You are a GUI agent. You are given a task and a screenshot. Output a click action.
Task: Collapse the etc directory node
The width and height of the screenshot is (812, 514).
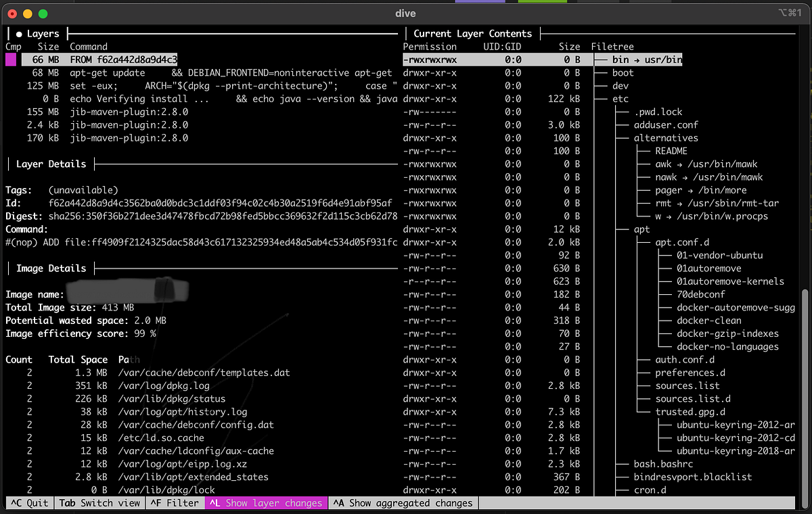pos(621,99)
